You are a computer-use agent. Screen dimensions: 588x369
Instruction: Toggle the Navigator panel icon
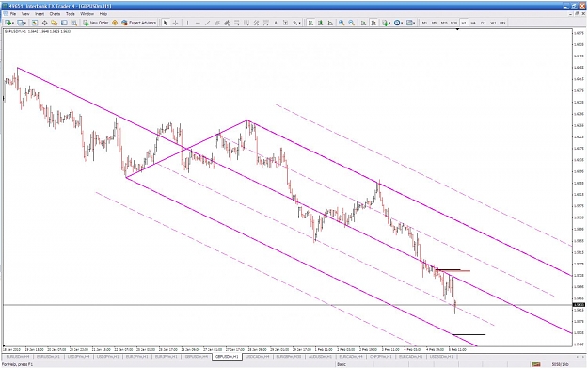[x=54, y=23]
